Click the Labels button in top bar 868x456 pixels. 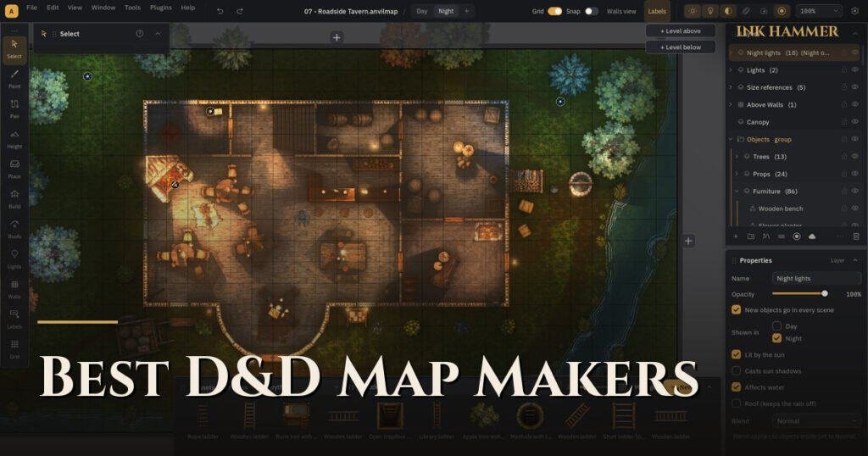[x=657, y=11]
